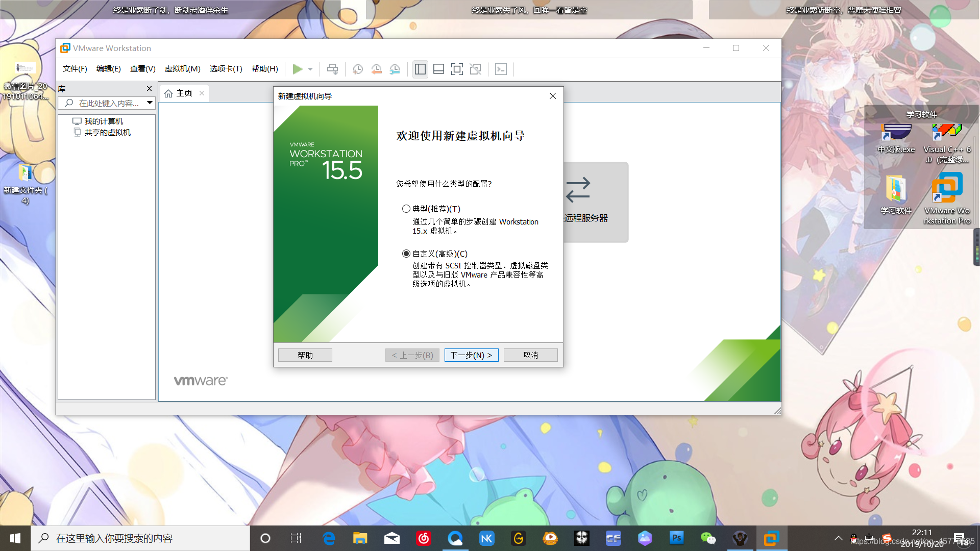Click the unity mode toolbar icon
980x551 pixels.
coord(475,69)
